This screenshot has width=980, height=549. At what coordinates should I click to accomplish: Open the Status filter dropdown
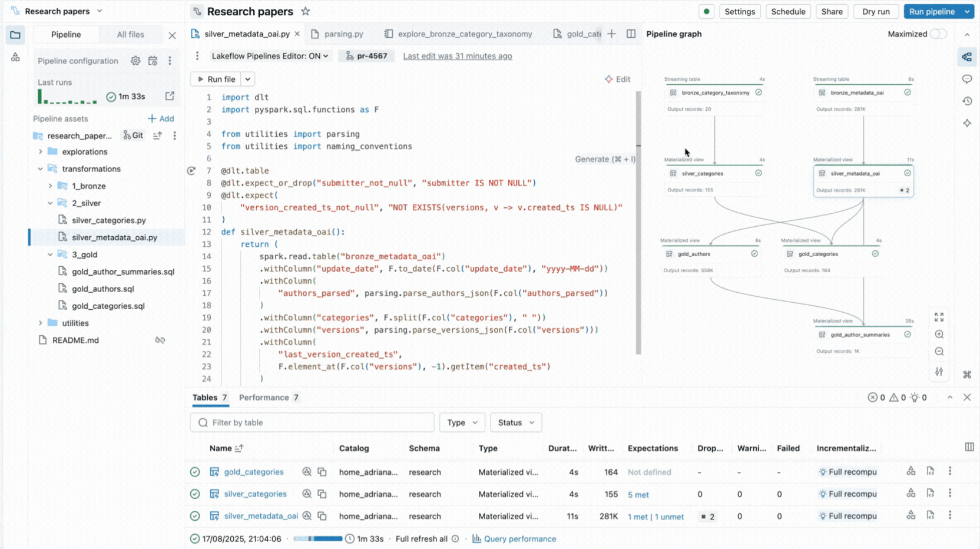point(515,422)
